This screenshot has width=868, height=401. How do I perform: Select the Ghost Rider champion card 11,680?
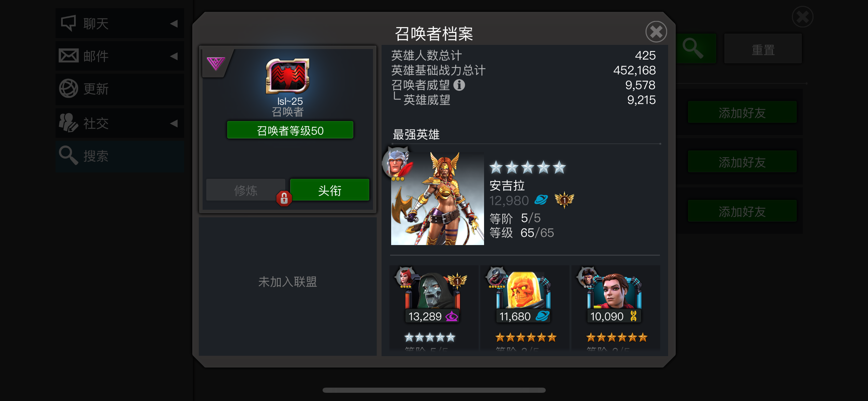[525, 307]
